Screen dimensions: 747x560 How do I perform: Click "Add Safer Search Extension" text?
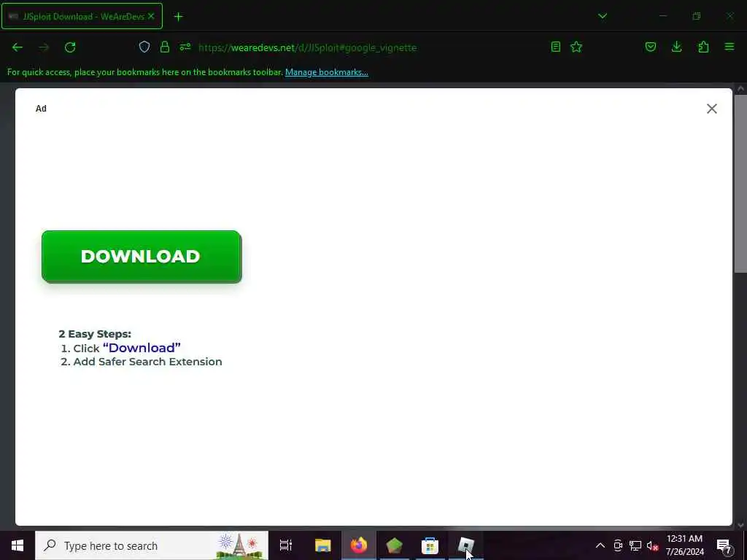tap(147, 362)
